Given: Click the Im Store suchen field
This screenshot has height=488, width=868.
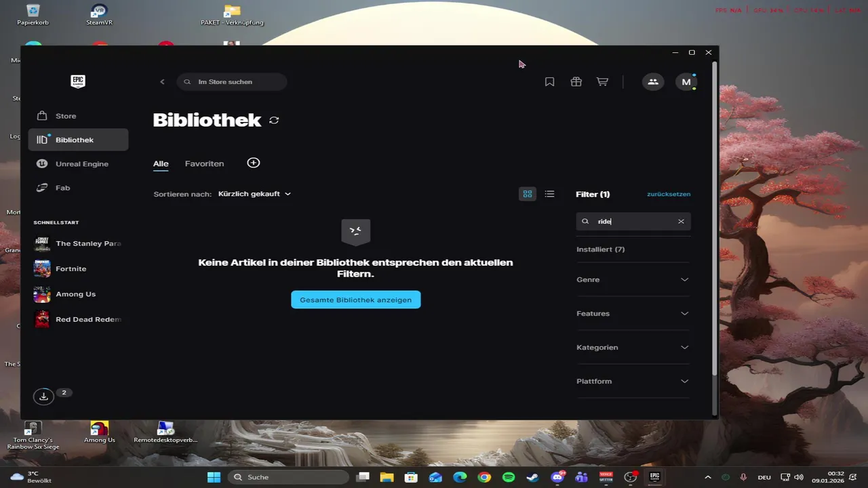Looking at the screenshot, I should (232, 82).
